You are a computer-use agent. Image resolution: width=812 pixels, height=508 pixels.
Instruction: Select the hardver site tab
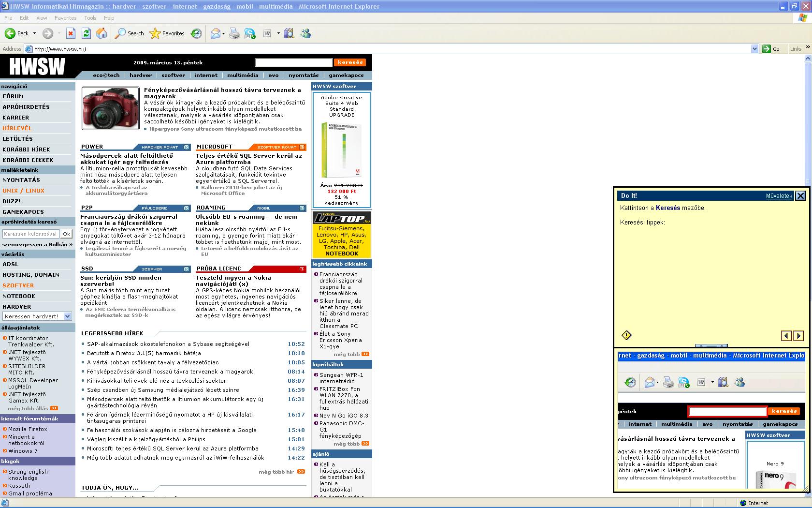point(141,75)
